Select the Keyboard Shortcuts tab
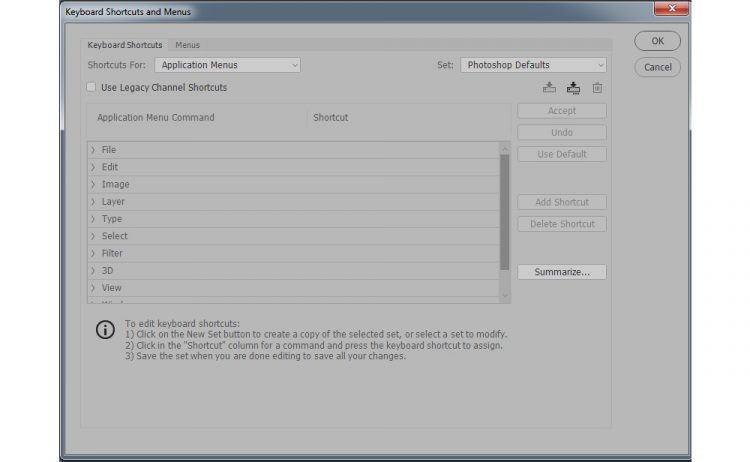750x462 pixels. 125,45
